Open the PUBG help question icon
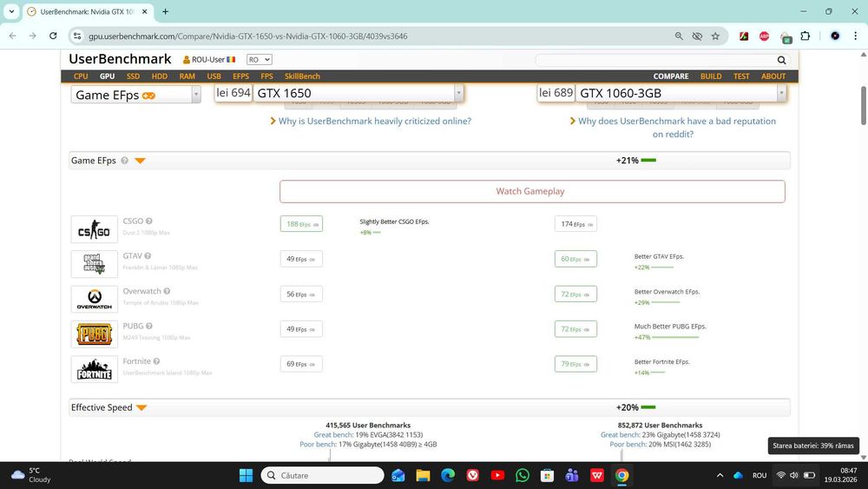868x489 pixels. (149, 327)
